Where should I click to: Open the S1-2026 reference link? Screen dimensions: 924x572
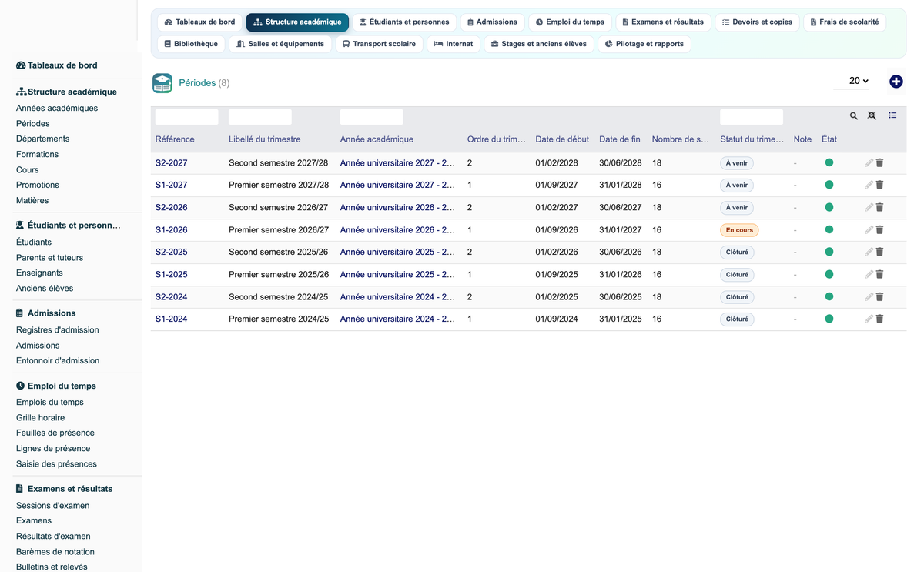point(171,230)
